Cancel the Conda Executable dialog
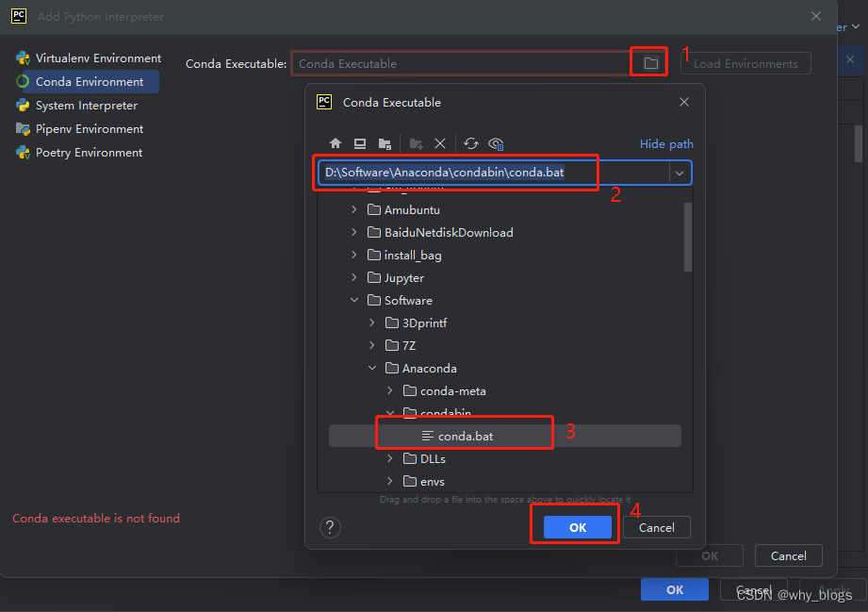This screenshot has width=868, height=612. click(657, 527)
